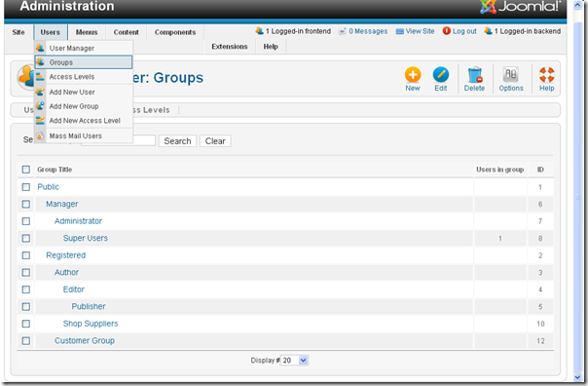The height and width of the screenshot is (386, 588).
Task: Click the Add New Group menu icon
Action: click(40, 106)
